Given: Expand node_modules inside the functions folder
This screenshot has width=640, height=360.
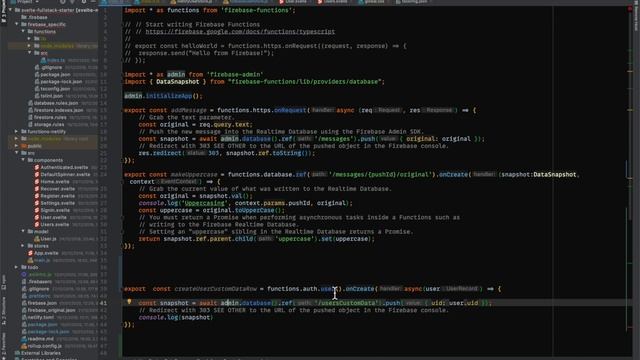Looking at the screenshot, I should (29, 46).
